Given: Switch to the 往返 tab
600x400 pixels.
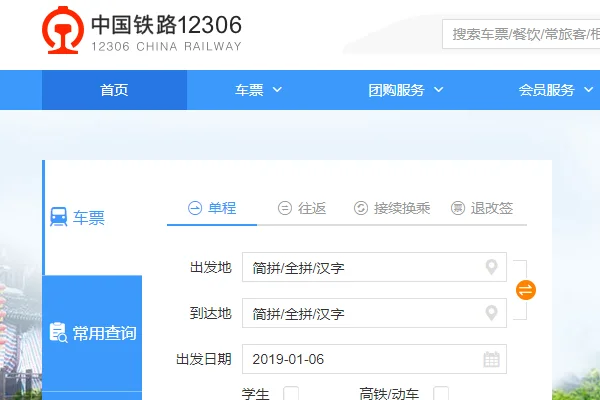Looking at the screenshot, I should click(302, 208).
